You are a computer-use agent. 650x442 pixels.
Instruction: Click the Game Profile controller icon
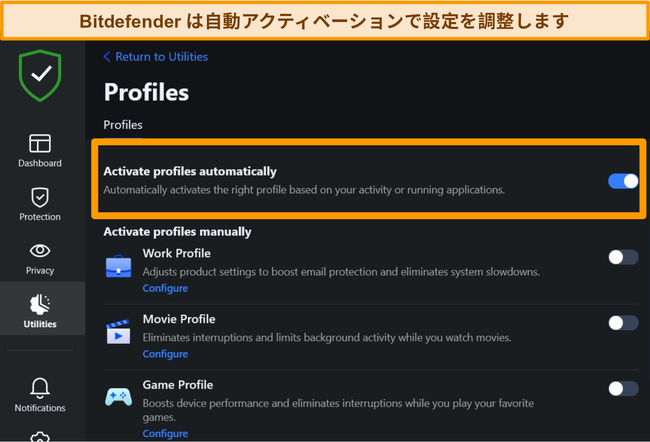point(119,397)
